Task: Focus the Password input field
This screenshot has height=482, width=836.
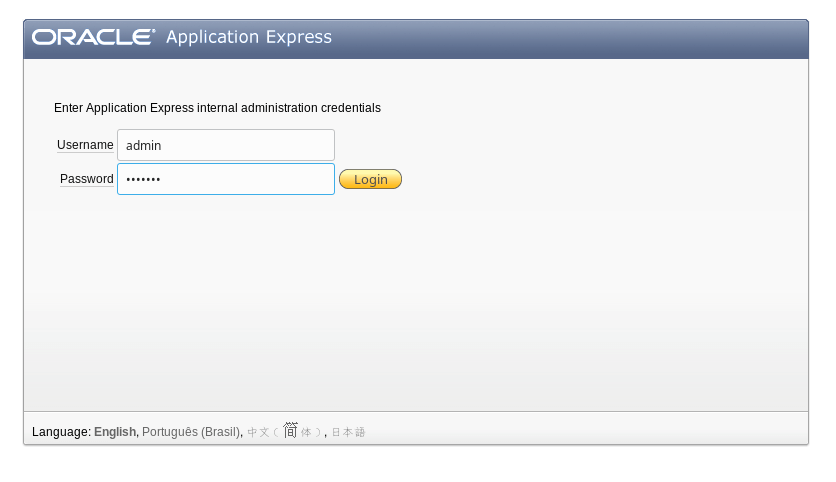Action: tap(250, 179)
